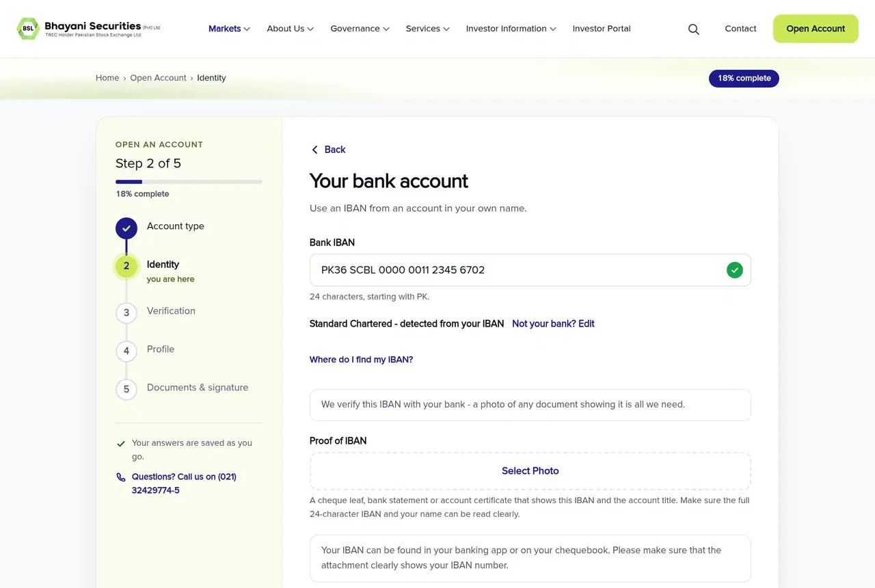The height and width of the screenshot is (588, 875).
Task: Select step 3 Verification circle
Action: [126, 313]
